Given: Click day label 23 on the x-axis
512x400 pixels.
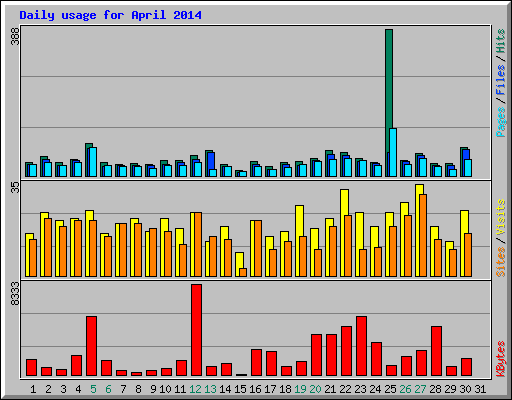Looking at the screenshot, I should coord(360,389).
